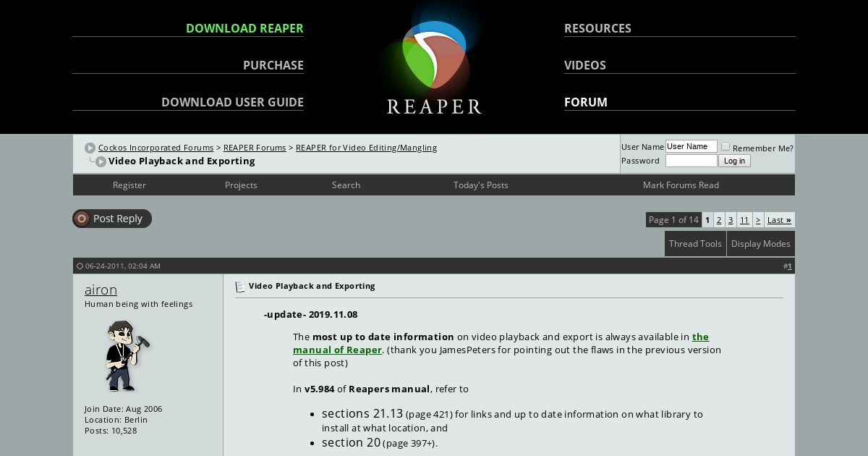This screenshot has width=868, height=456.
Task: Click the next page arrow
Action: [758, 220]
